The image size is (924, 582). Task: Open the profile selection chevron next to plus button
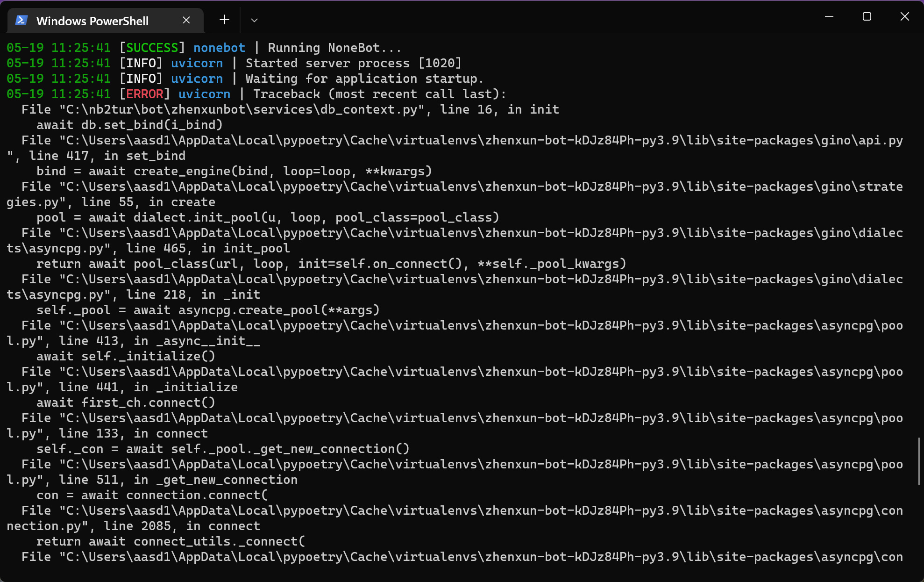(x=254, y=20)
